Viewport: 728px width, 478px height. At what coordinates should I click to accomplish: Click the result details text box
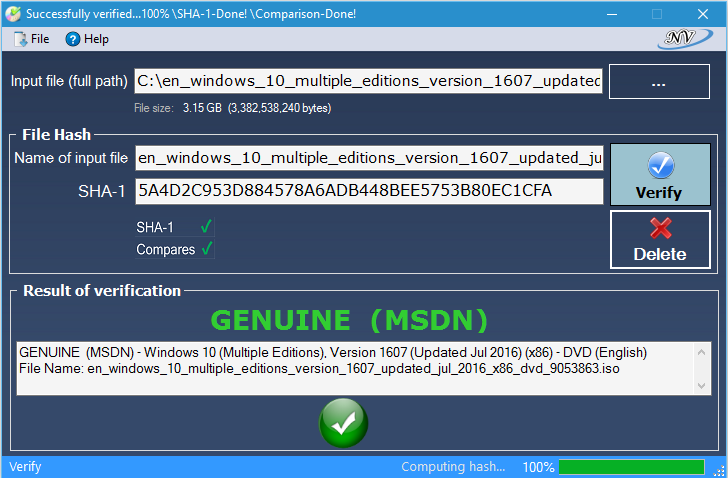[x=364, y=369]
